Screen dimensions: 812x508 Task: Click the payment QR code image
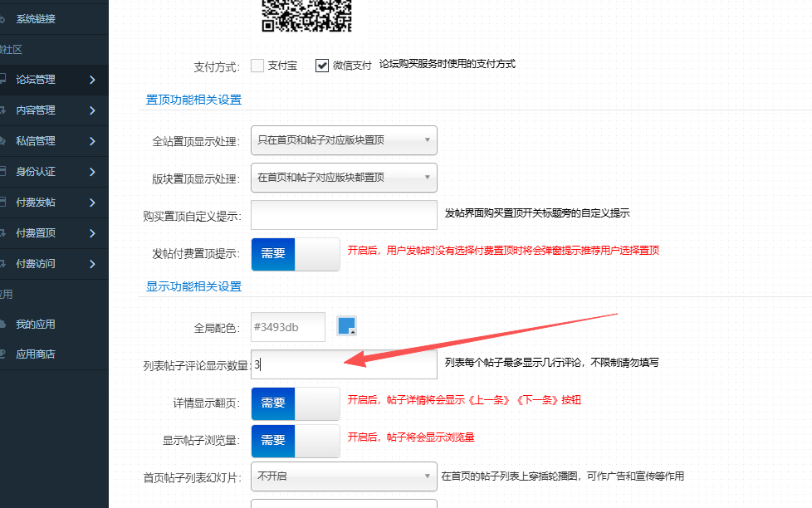[306, 15]
